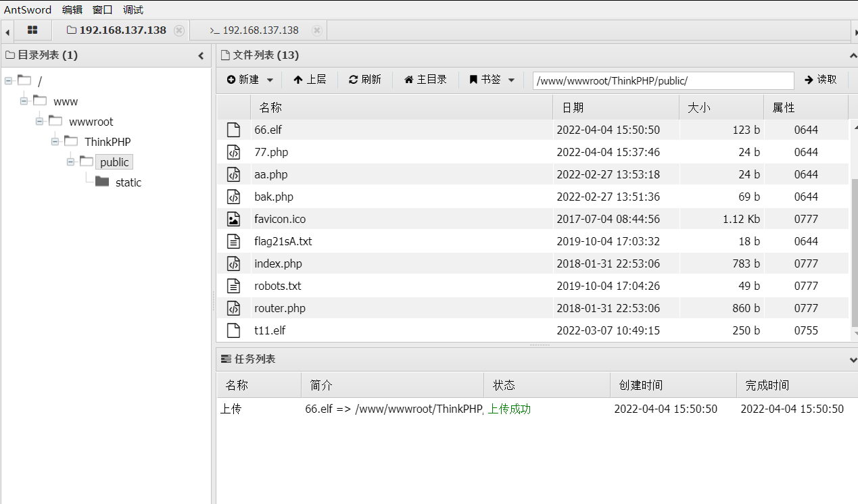Collapse the task list panel chevron

coord(853,360)
